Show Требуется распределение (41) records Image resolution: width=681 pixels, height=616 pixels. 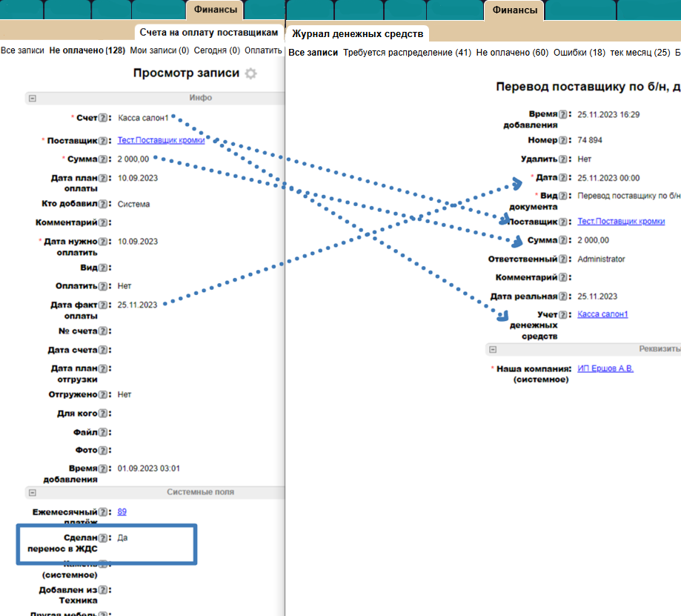(407, 53)
